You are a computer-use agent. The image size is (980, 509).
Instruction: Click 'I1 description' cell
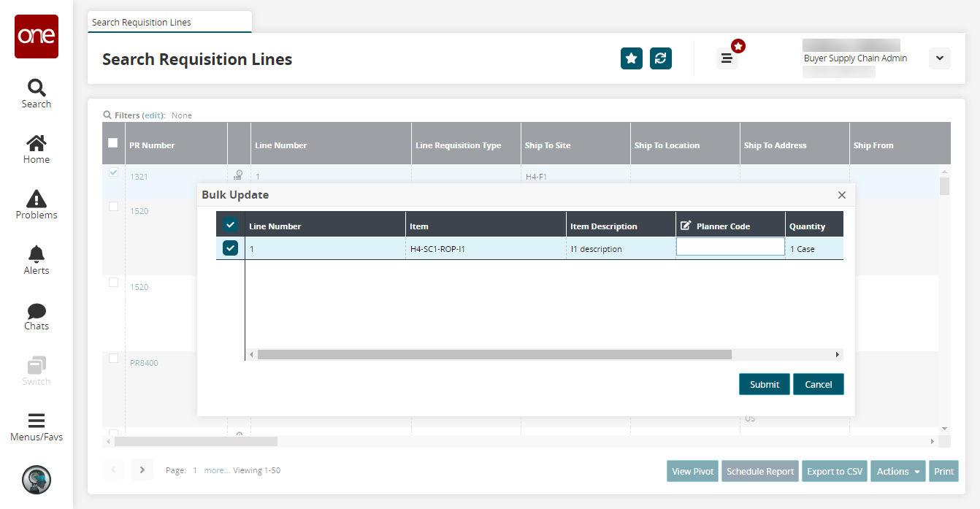621,249
